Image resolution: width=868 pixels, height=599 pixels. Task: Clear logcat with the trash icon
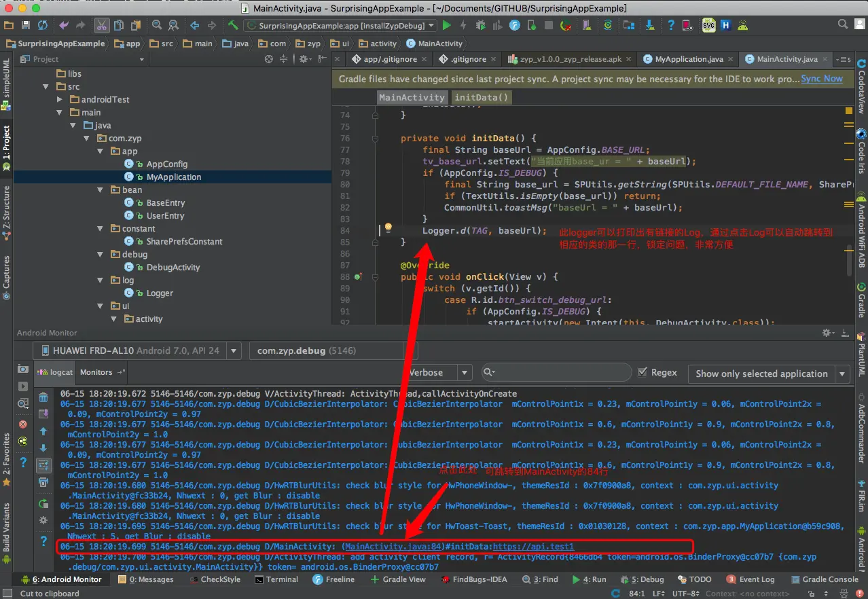tap(43, 398)
